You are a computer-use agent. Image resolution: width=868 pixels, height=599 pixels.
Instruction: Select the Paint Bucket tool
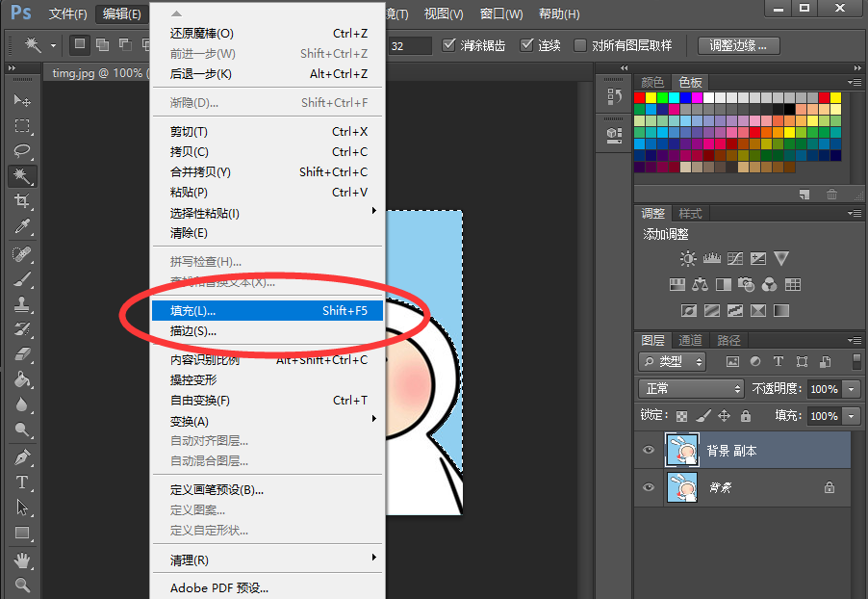pos(22,379)
